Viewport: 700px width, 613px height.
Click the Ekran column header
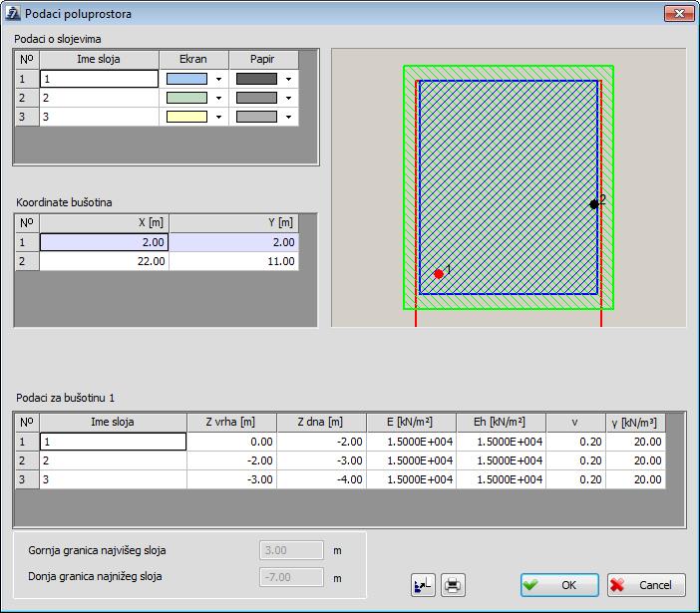(193, 60)
